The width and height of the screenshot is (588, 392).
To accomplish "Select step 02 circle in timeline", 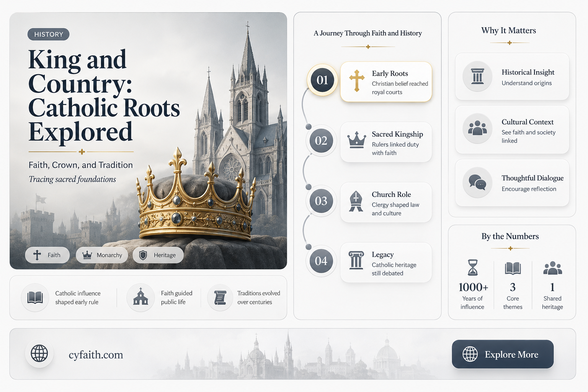I will point(321,140).
